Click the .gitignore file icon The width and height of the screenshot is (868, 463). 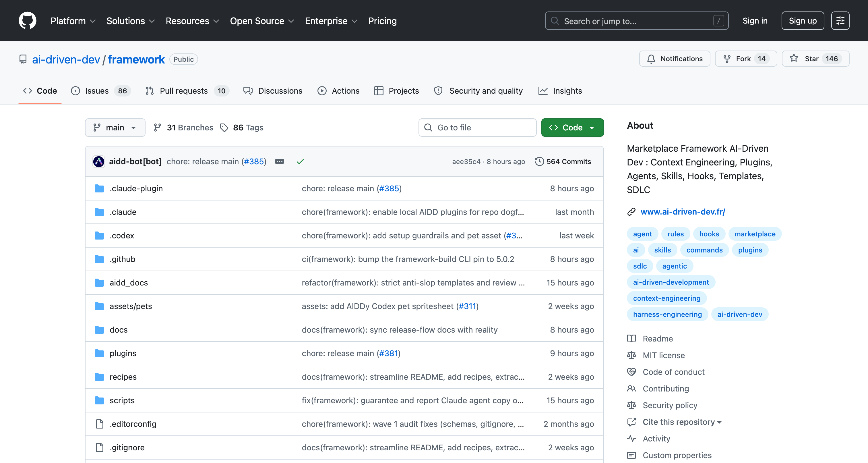coord(99,447)
